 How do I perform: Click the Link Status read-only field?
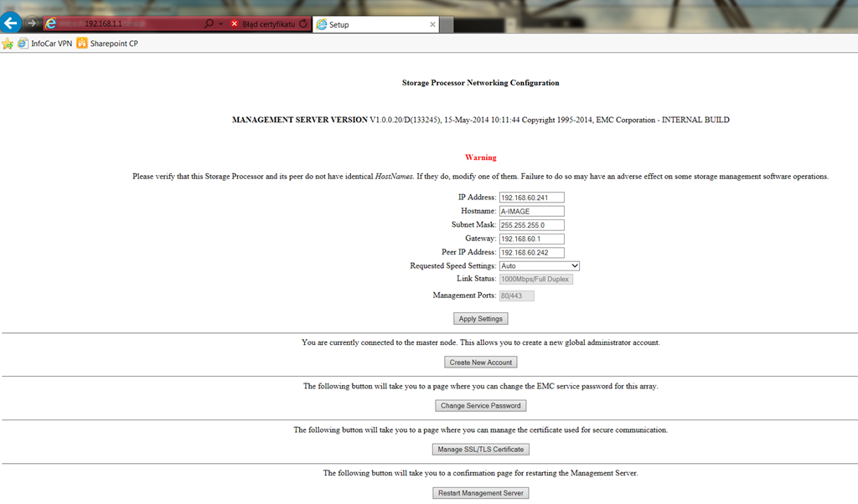click(535, 280)
